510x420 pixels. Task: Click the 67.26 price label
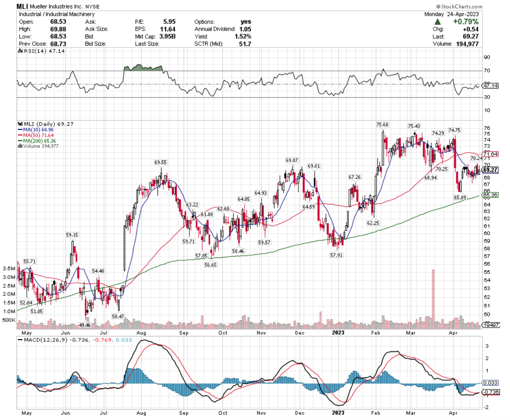click(x=354, y=177)
